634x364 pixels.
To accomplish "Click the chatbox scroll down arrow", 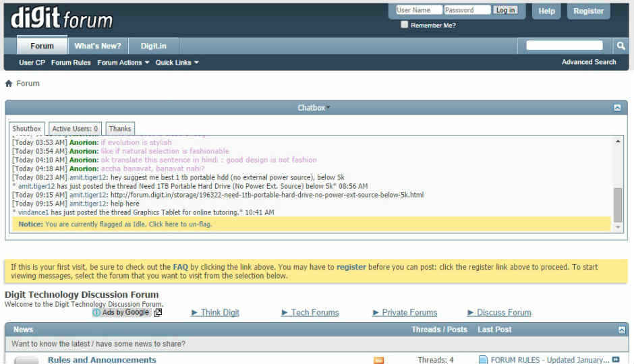I will pos(618,227).
